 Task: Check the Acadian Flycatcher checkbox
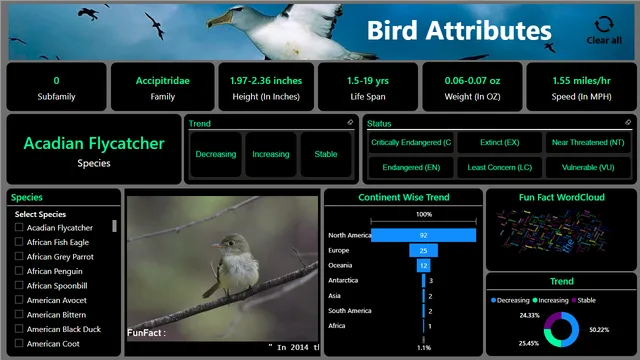(19, 227)
